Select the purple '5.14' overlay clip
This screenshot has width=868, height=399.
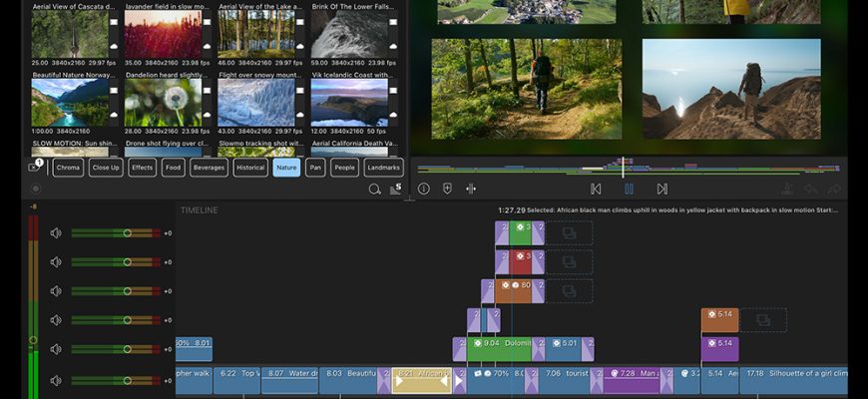[719, 349]
